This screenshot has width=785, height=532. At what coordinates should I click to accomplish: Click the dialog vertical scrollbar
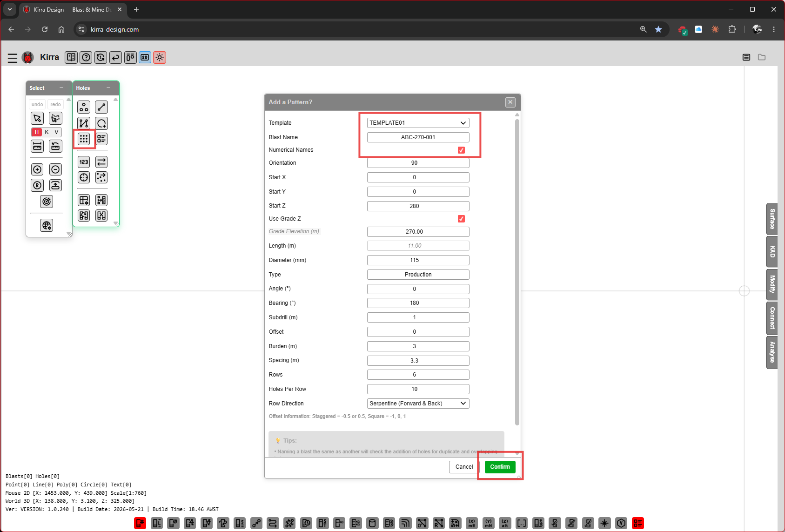[517, 272]
